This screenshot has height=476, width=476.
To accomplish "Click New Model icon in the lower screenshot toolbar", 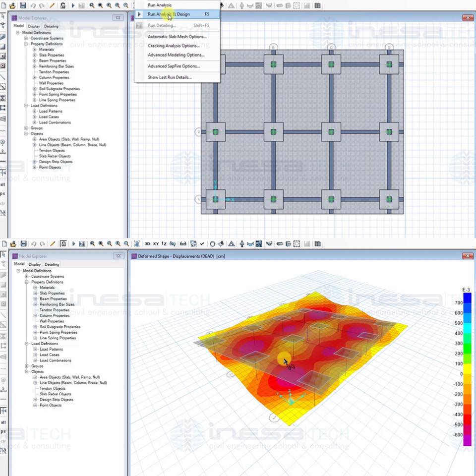I will [4, 244].
